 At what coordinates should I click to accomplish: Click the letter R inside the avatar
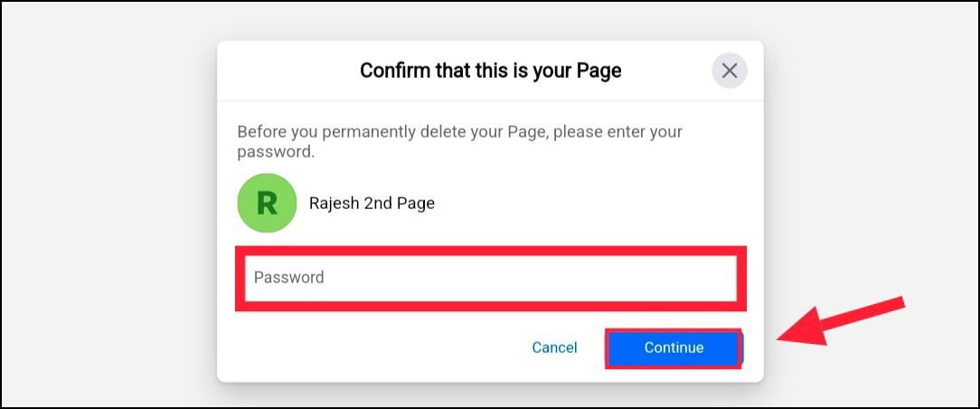click(267, 204)
